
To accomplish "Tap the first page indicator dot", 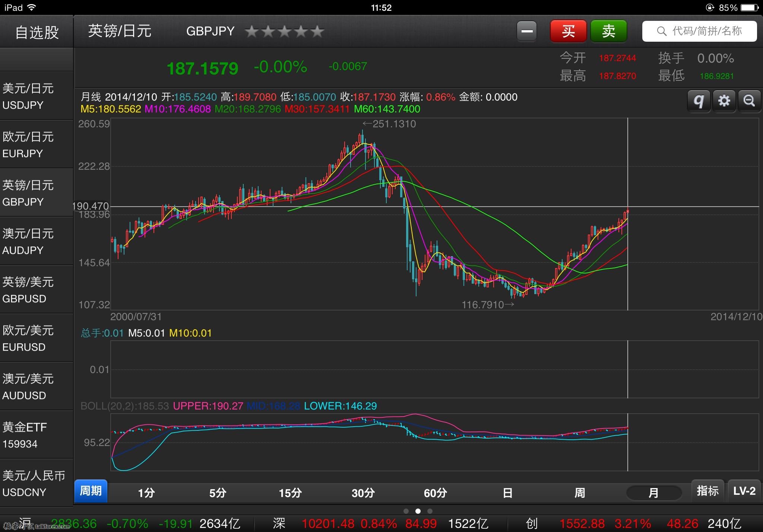I will (406, 511).
